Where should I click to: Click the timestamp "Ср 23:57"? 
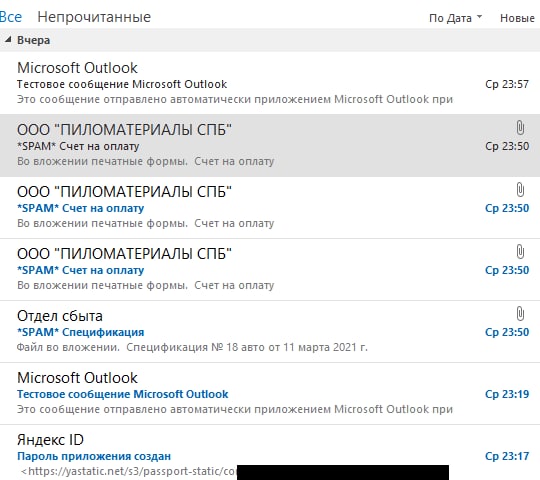(x=507, y=84)
